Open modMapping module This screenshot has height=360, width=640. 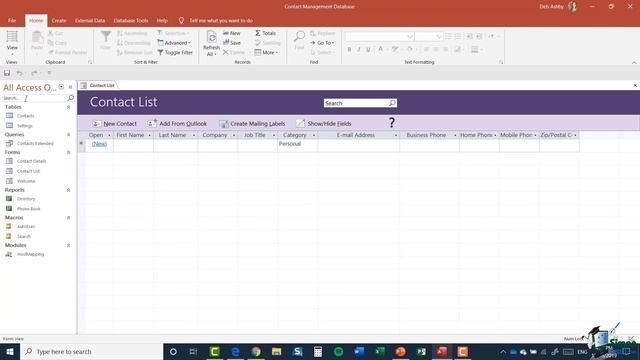pos(30,254)
